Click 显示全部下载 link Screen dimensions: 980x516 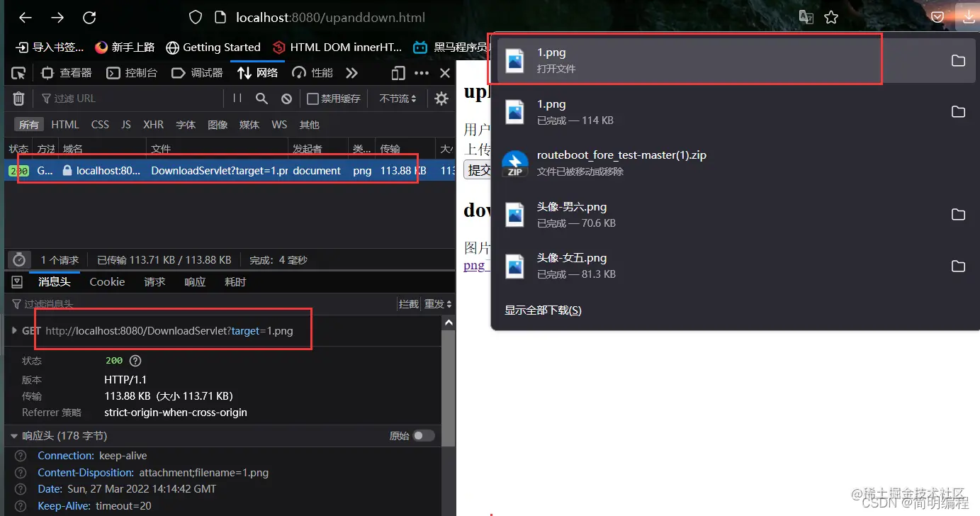pyautogui.click(x=543, y=310)
